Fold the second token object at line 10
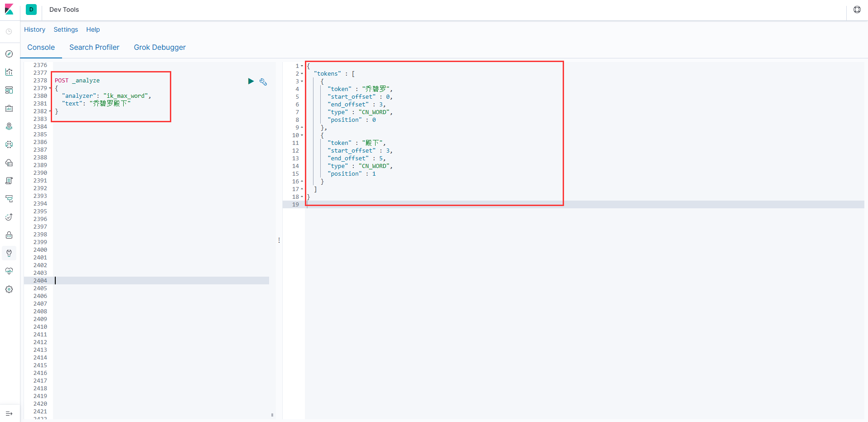This screenshot has height=422, width=868. click(302, 135)
